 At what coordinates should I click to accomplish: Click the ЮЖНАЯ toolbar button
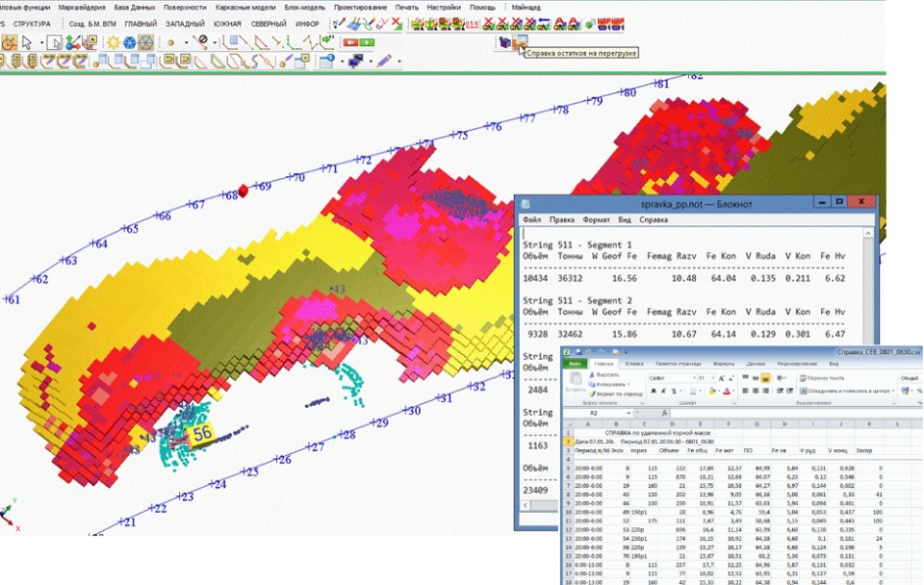coord(227,24)
